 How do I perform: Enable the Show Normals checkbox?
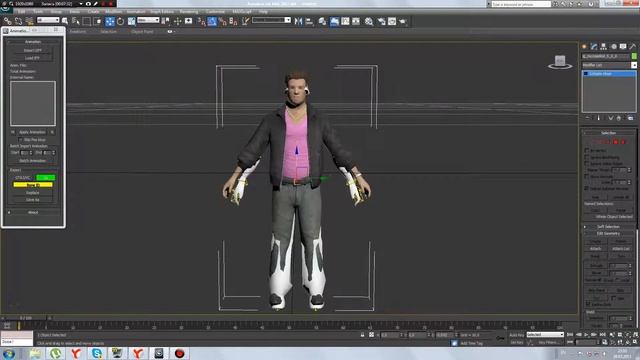pos(587,176)
